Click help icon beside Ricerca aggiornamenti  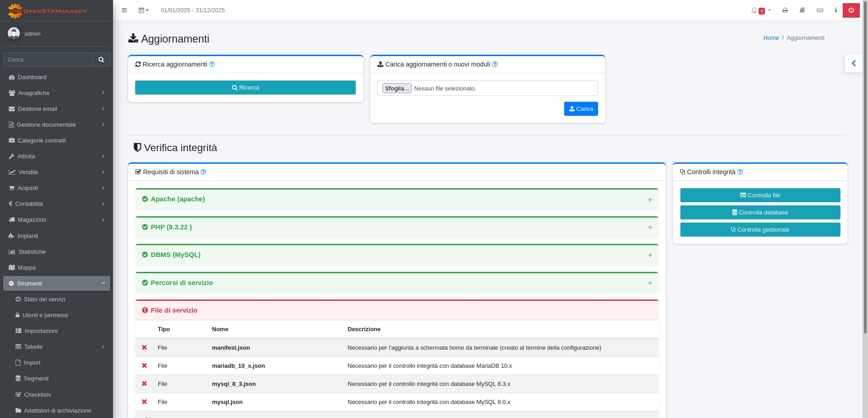coord(212,65)
